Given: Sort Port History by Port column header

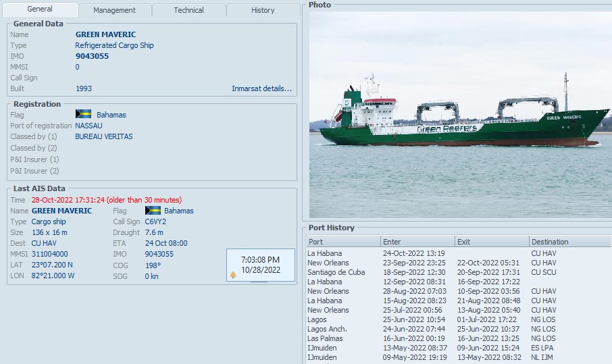Looking at the screenshot, I should (343, 242).
